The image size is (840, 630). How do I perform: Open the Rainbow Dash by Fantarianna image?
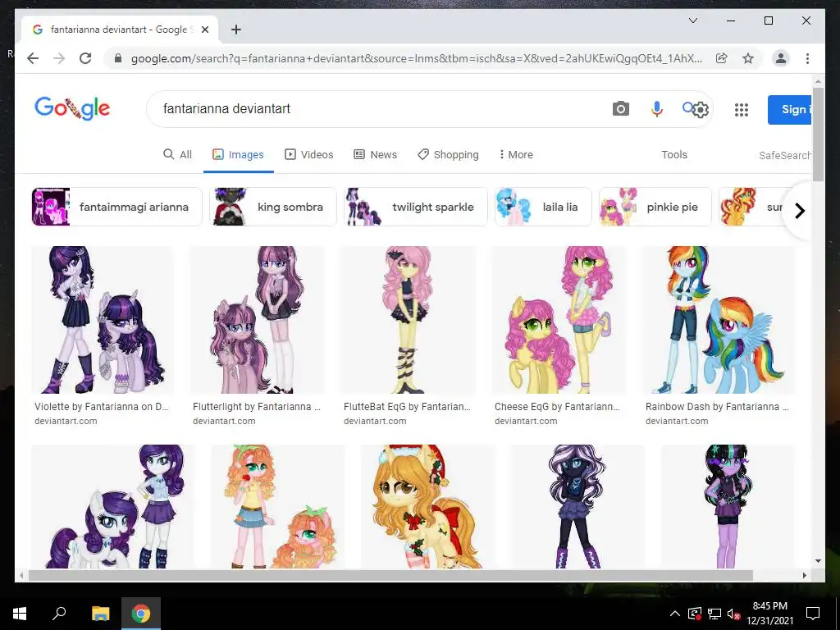(x=719, y=320)
